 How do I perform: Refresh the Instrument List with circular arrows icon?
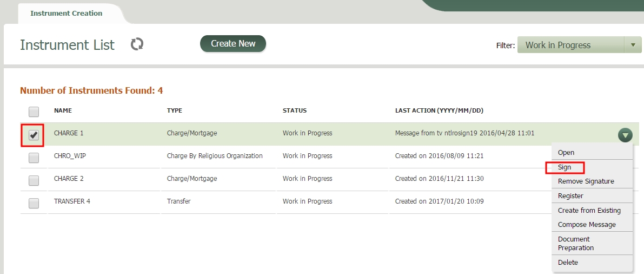(x=137, y=44)
